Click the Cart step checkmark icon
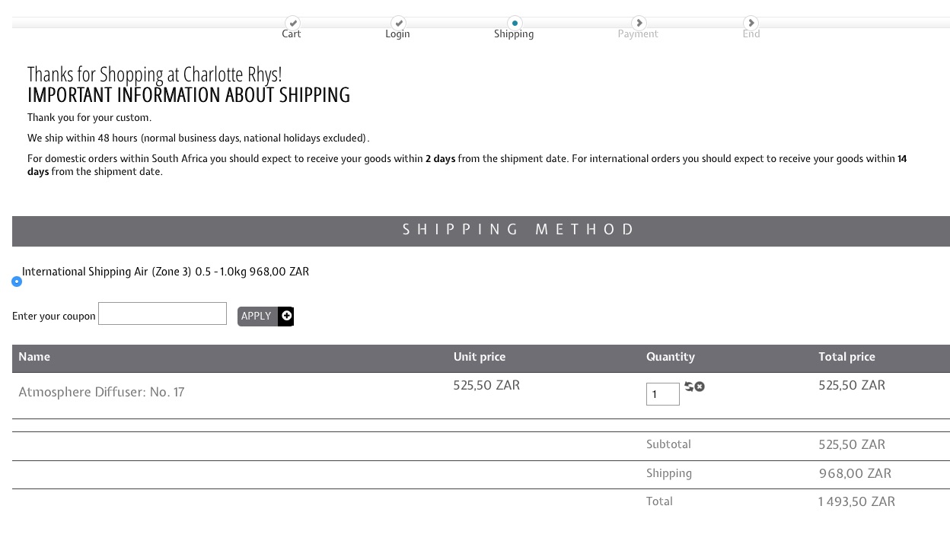The height and width of the screenshot is (560, 950). point(292,23)
